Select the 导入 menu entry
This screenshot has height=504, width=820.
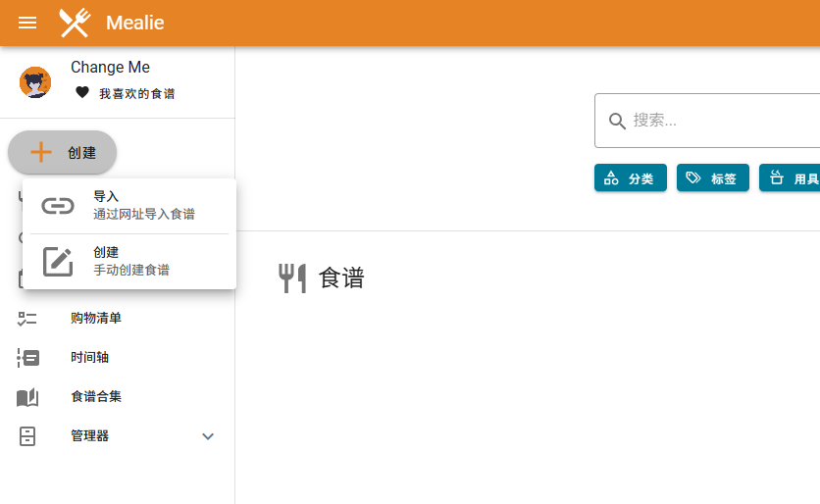(129, 206)
